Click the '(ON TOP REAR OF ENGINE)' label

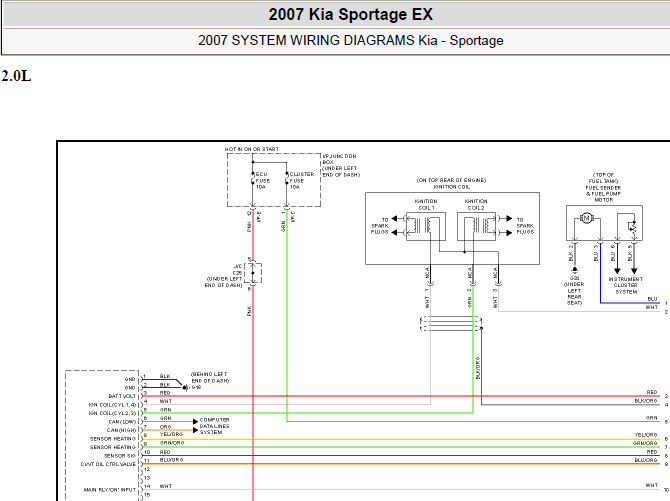coord(451,180)
